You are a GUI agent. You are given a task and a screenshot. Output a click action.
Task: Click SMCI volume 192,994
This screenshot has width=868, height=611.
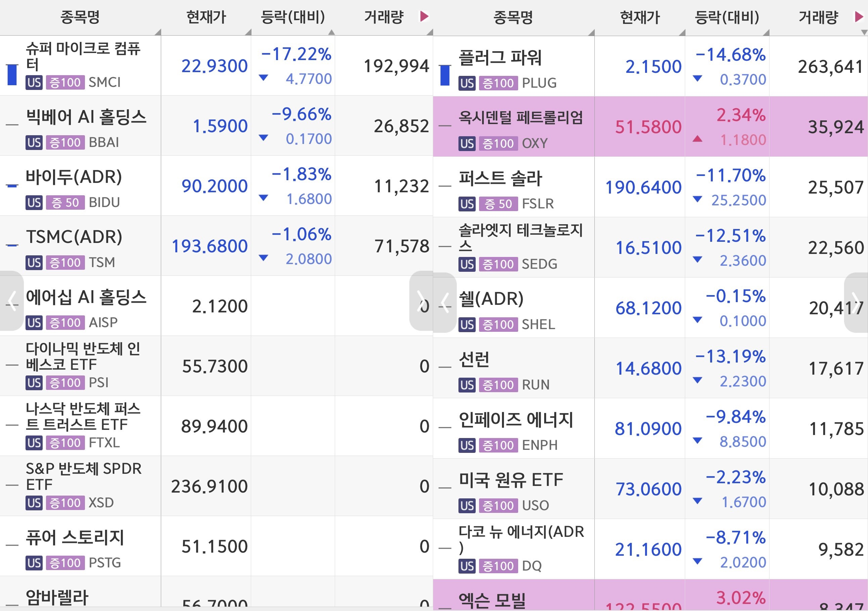396,66
